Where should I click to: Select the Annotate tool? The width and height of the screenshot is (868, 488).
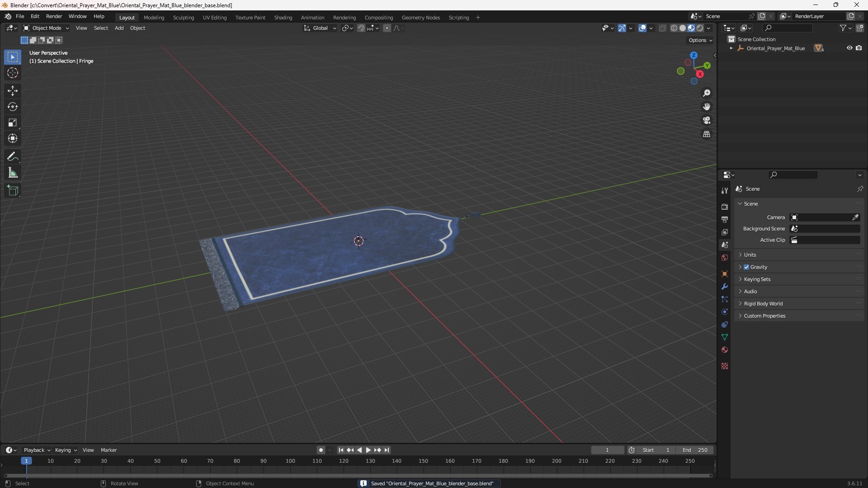coord(13,157)
